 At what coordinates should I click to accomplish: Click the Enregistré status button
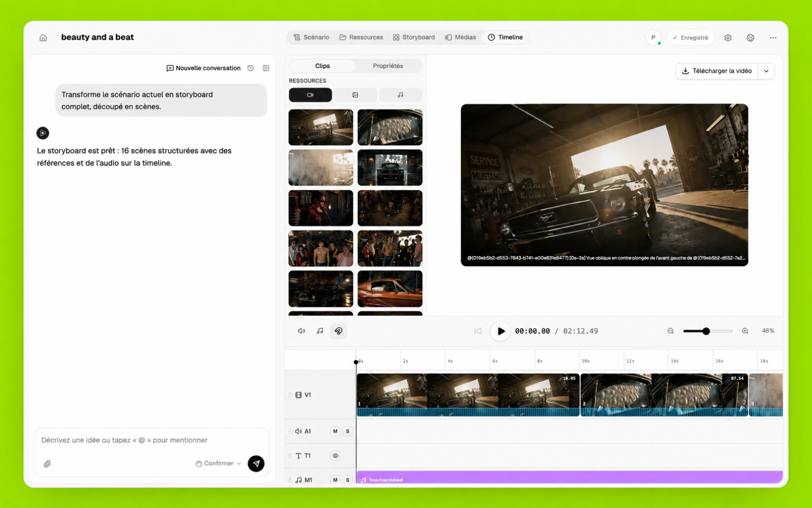click(x=690, y=38)
